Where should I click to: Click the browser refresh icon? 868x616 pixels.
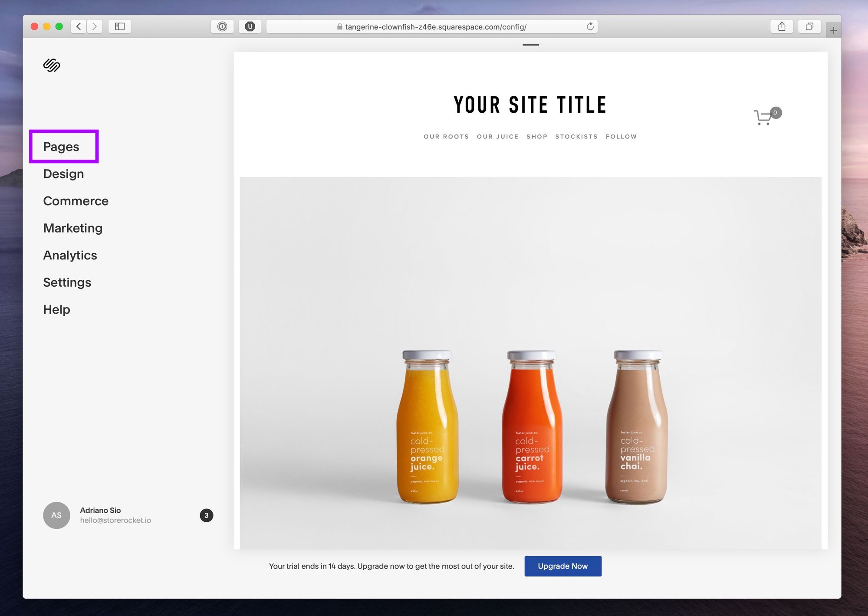(x=590, y=26)
